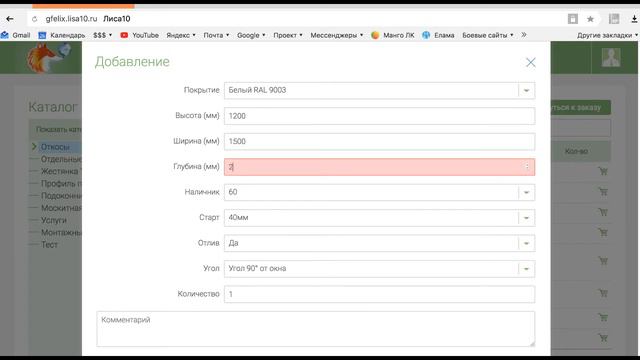This screenshot has height=360, width=640.
Task: Show more bookmarks with the chevron
Action: coord(524,35)
